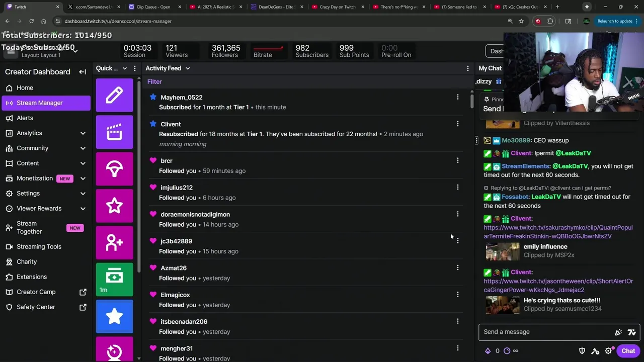Open Activity Feed panel options menu
The width and height of the screenshot is (644, 362).
click(x=468, y=68)
